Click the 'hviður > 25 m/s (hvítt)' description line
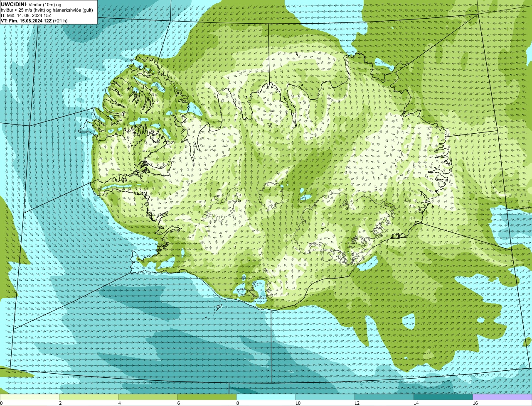The height and width of the screenshot is (406, 532). click(x=47, y=10)
